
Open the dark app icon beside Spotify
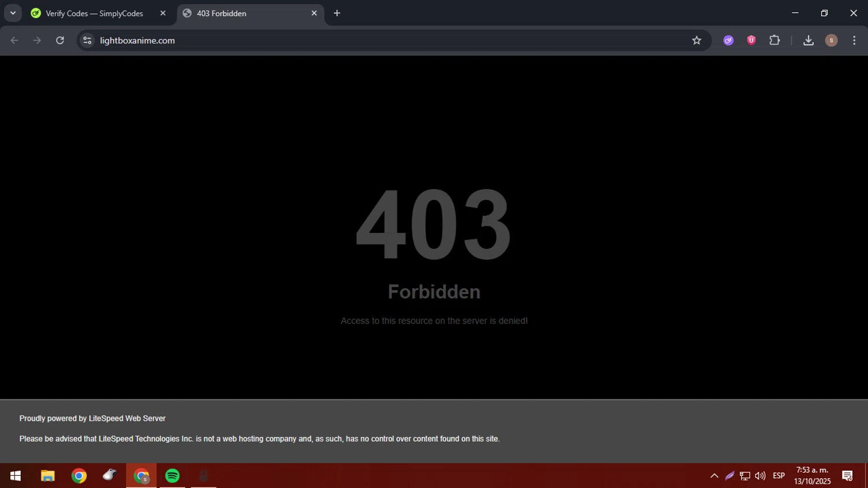click(204, 476)
